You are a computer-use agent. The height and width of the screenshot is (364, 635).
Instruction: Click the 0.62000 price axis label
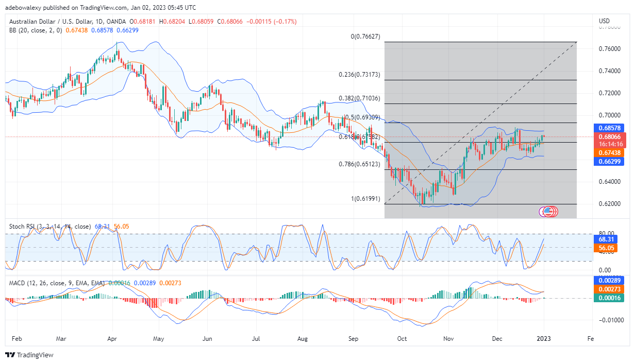point(611,204)
